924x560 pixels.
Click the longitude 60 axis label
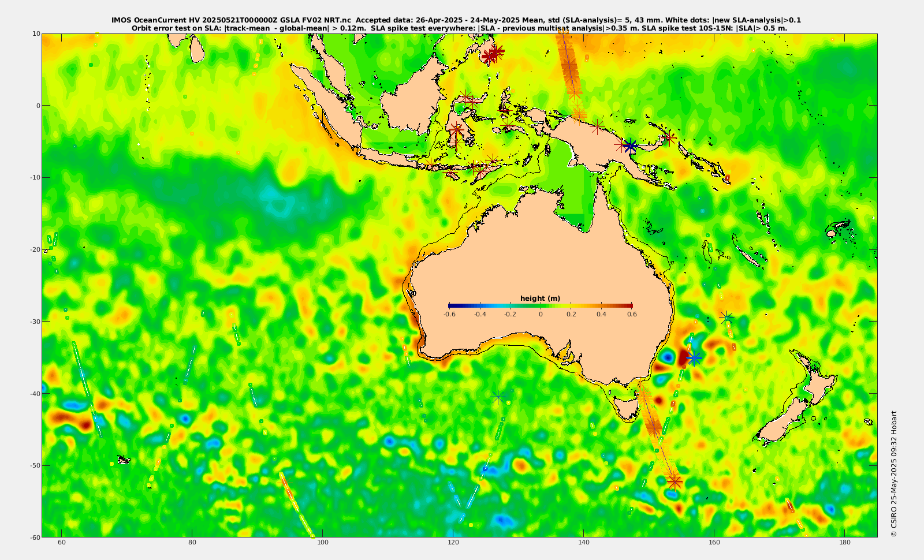click(x=62, y=543)
